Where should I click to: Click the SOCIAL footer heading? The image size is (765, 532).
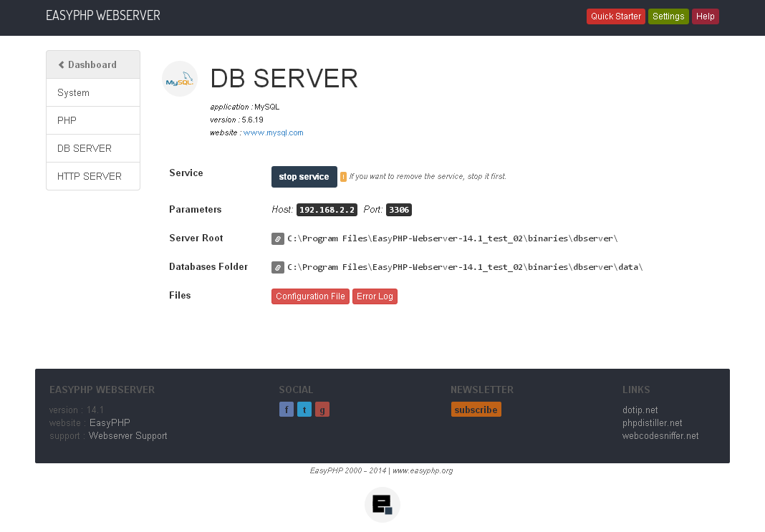click(x=296, y=390)
